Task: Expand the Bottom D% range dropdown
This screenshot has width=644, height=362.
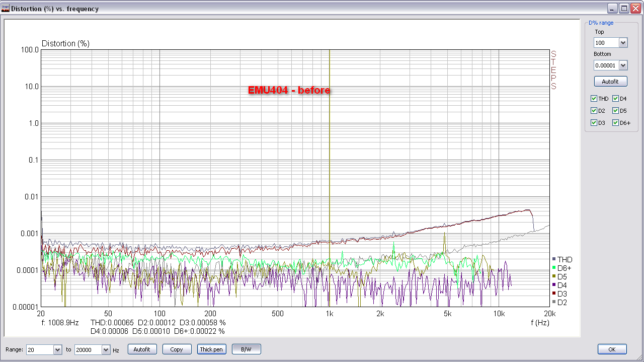Action: coord(623,65)
